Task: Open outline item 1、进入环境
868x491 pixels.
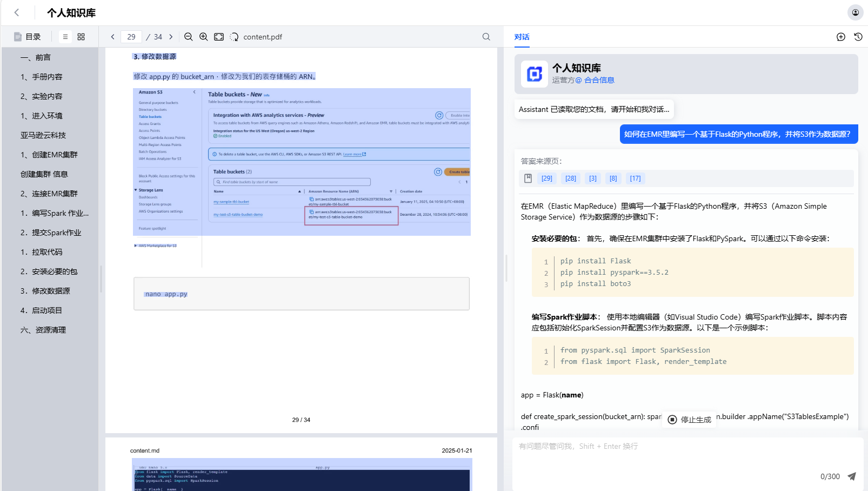Action: click(x=42, y=116)
